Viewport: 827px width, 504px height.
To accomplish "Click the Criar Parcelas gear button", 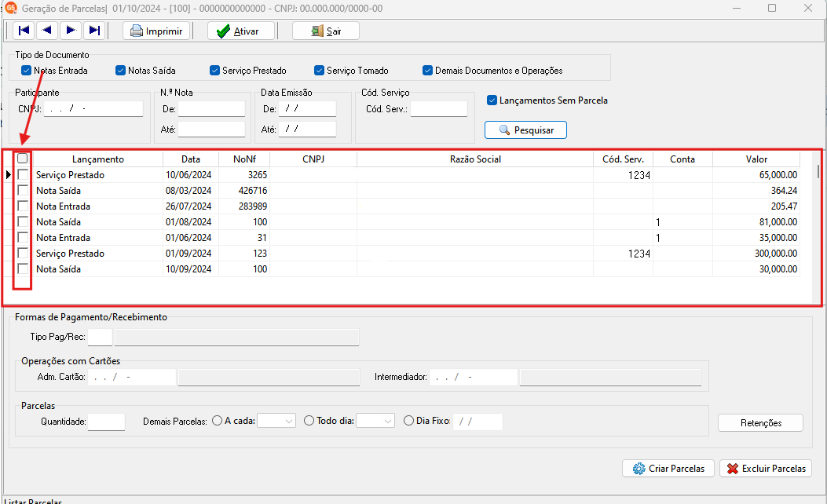I will (x=668, y=468).
